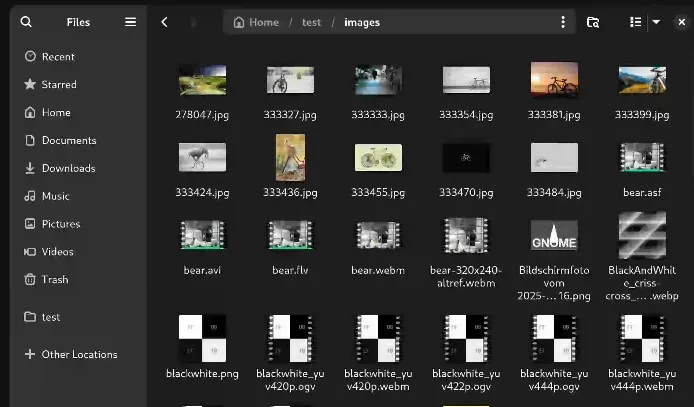Open the Music folder from sidebar

click(55, 196)
